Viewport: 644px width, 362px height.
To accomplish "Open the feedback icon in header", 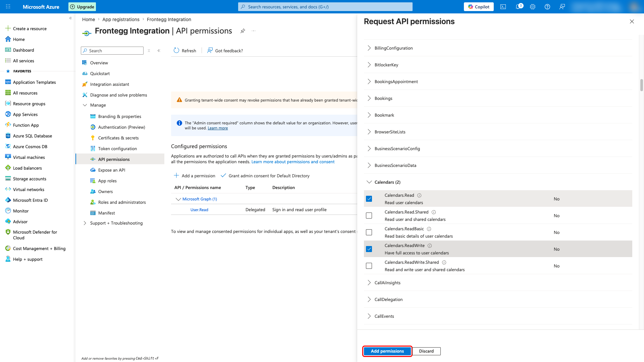I will (x=562, y=7).
